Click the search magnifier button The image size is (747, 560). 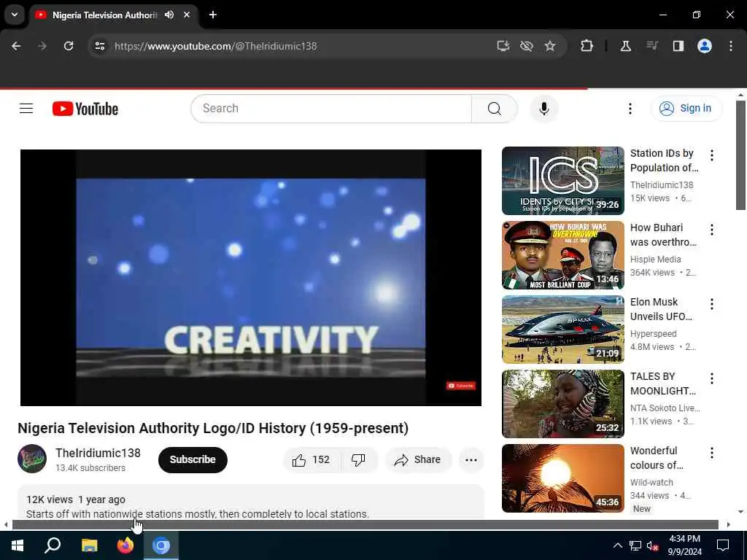click(495, 109)
